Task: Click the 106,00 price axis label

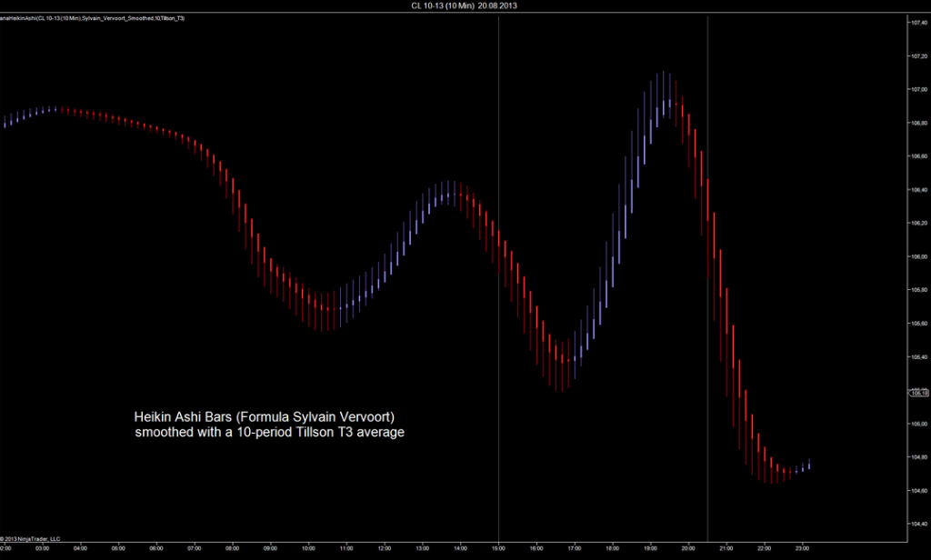Action: pos(919,256)
